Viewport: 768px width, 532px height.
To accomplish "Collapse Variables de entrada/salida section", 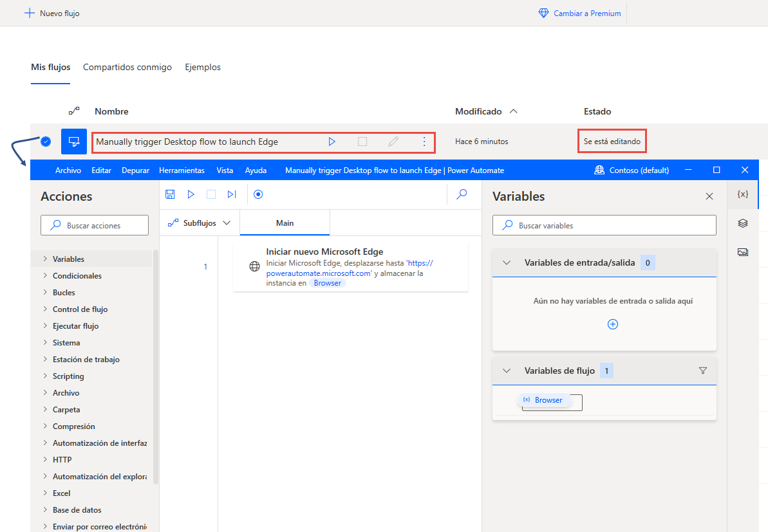I will [507, 263].
